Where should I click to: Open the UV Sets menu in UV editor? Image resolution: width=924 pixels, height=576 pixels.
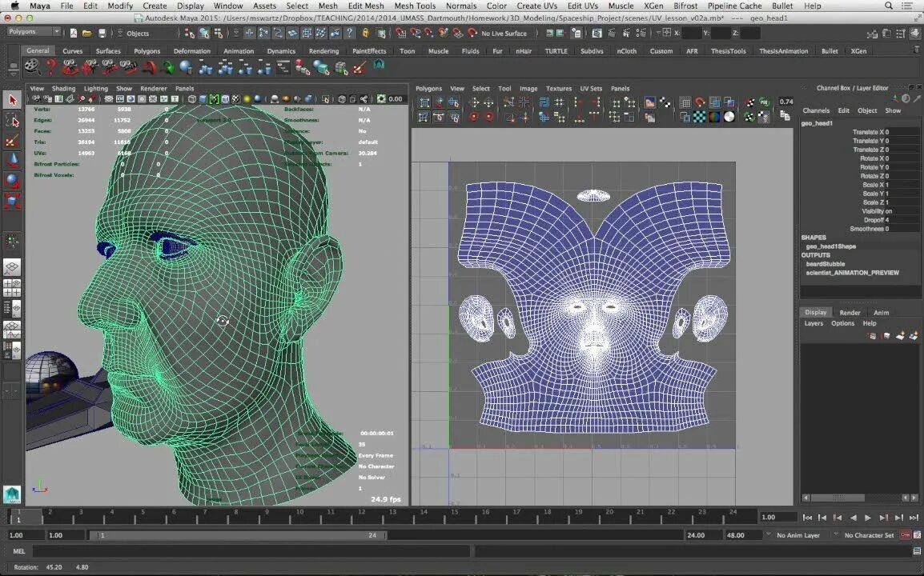coord(590,88)
